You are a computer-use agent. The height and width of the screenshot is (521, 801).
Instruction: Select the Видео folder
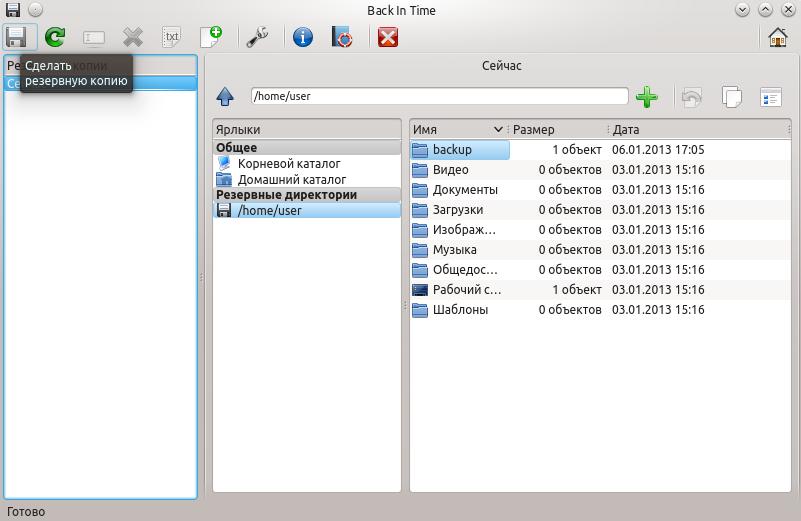(x=600, y=170)
